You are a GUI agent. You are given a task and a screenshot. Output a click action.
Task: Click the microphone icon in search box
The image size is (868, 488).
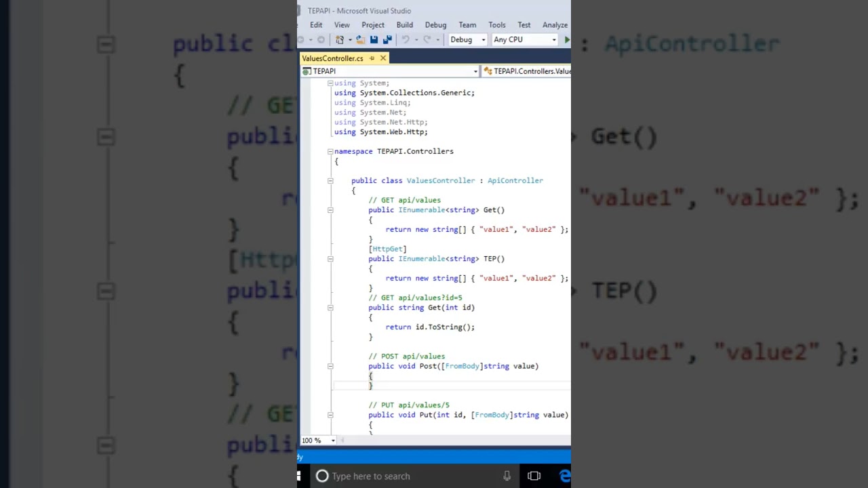coord(507,476)
